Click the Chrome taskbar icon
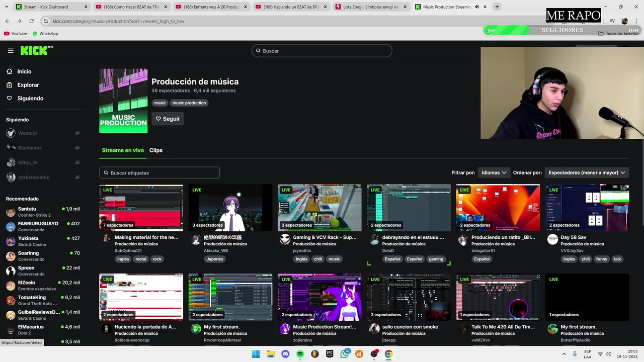Image resolution: width=644 pixels, height=362 pixels. [388, 354]
